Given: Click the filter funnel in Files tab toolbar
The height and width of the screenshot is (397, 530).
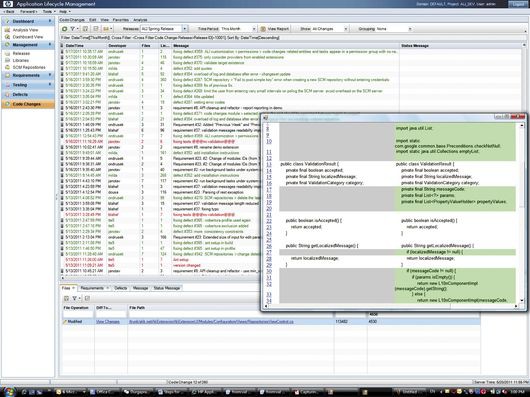Looking at the screenshot, I should [x=75, y=298].
